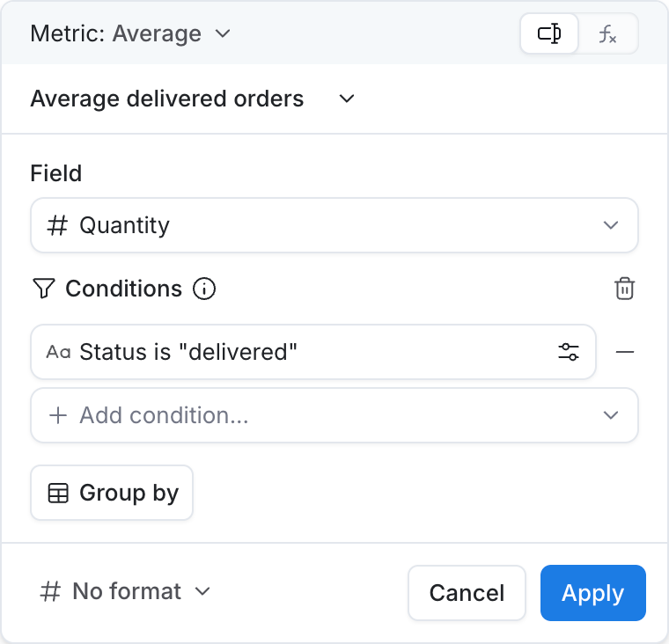The width and height of the screenshot is (669, 644).
Task: Cancel the metric changes
Action: click(x=467, y=593)
